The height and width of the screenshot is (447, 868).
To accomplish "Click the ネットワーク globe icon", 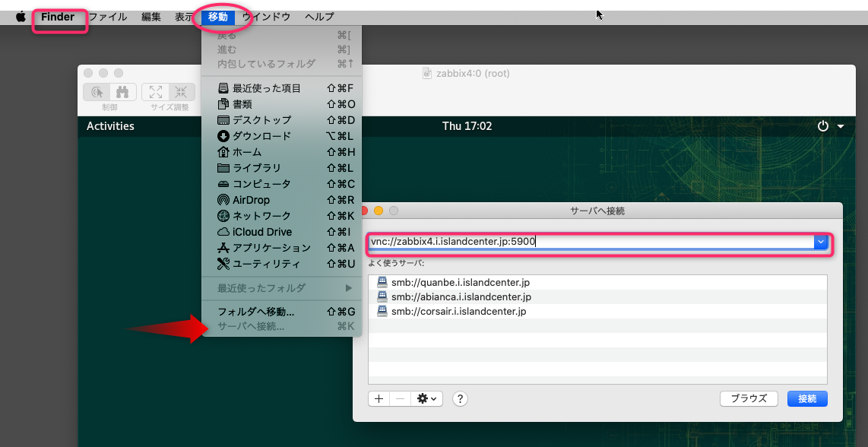I will coord(223,216).
